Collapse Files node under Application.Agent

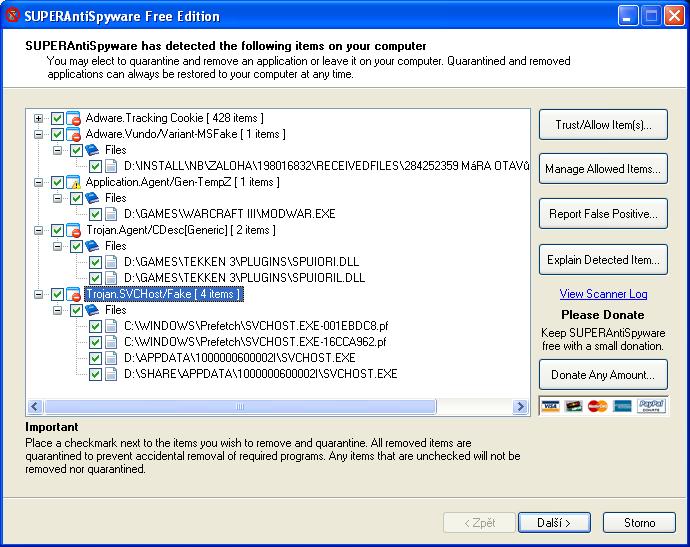pyautogui.click(x=58, y=198)
